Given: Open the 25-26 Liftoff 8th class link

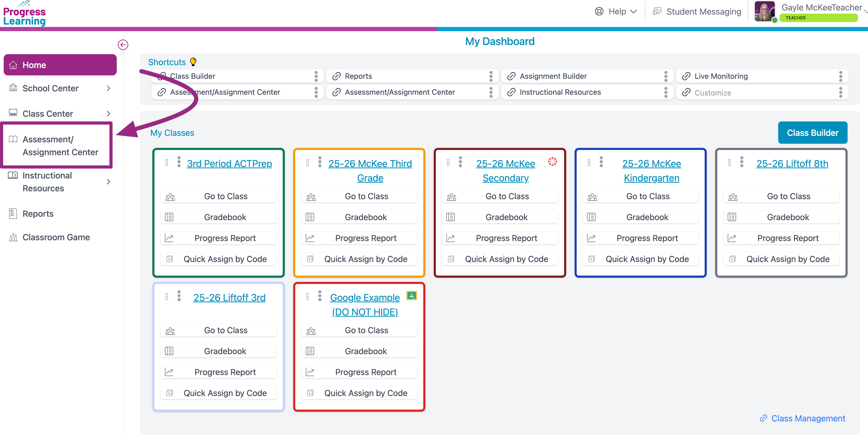Looking at the screenshot, I should 792,163.
